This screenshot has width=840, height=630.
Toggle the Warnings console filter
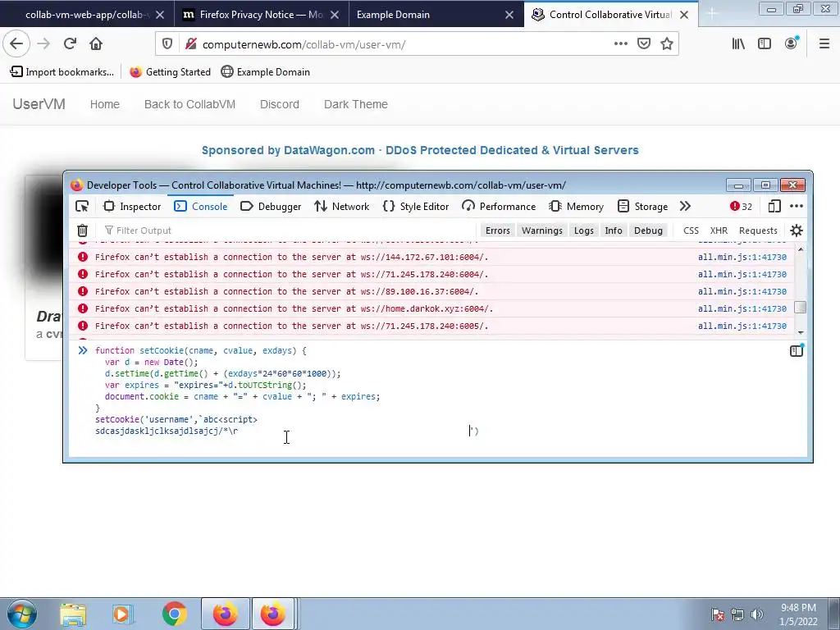[542, 231]
